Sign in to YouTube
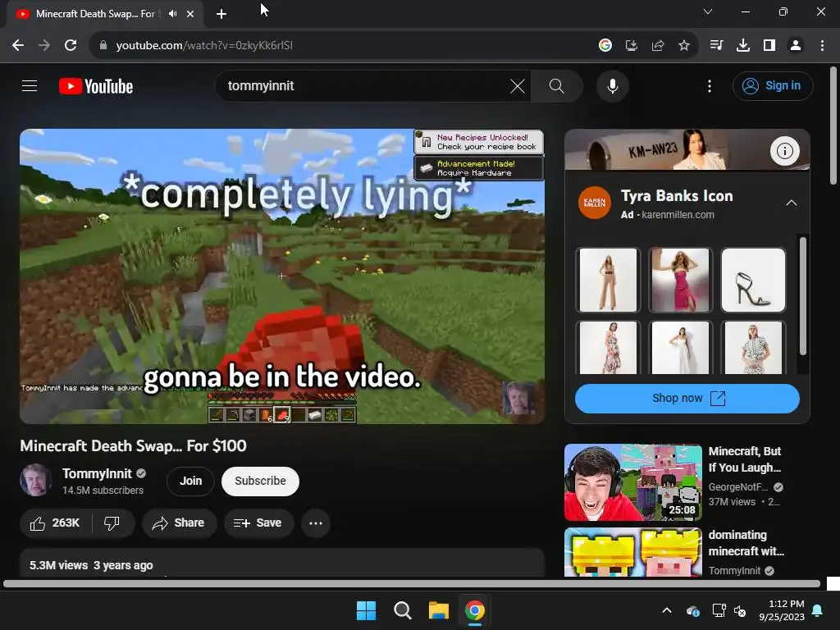 pyautogui.click(x=773, y=85)
